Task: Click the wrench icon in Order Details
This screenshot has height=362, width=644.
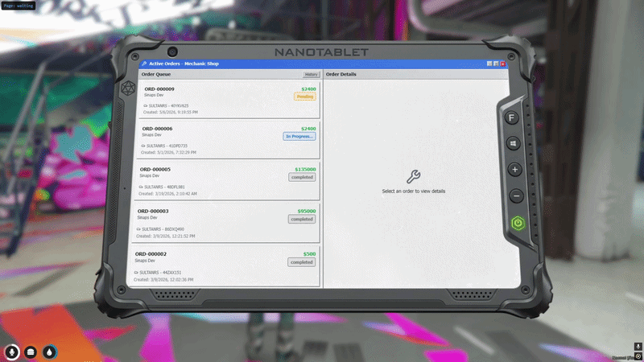Action: pyautogui.click(x=413, y=176)
